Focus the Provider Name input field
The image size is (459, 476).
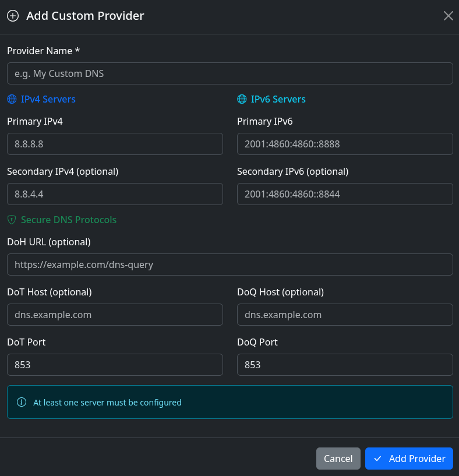(x=230, y=73)
